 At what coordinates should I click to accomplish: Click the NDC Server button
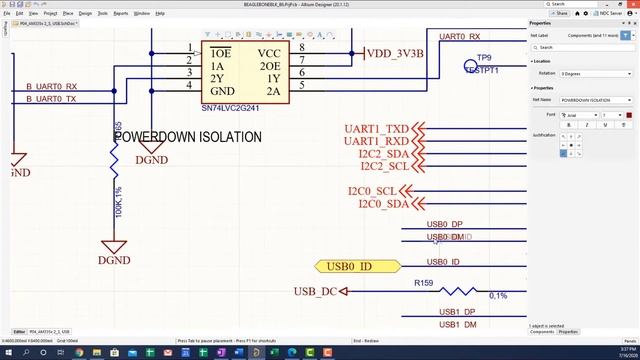608,13
